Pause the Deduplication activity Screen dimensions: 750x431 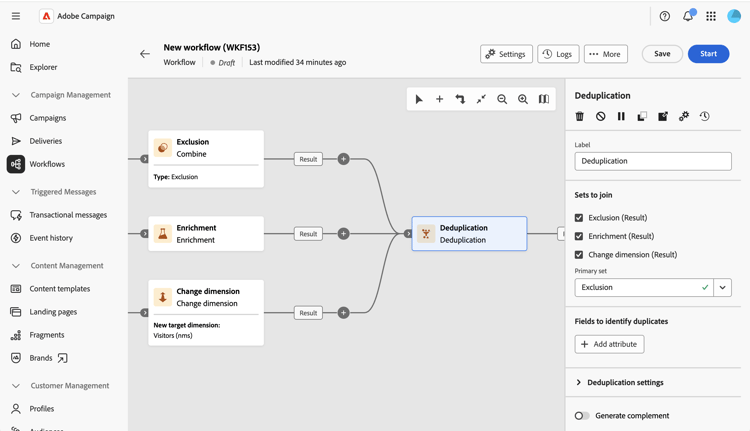[x=621, y=116]
